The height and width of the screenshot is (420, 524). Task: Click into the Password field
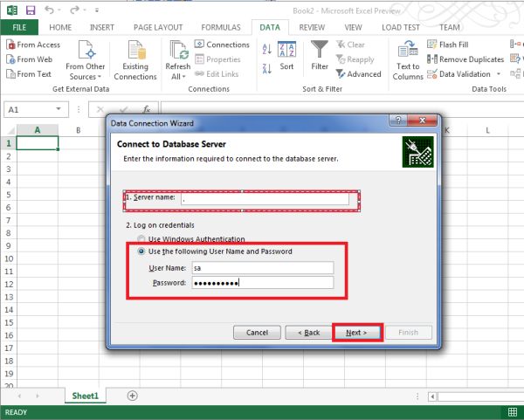point(262,283)
